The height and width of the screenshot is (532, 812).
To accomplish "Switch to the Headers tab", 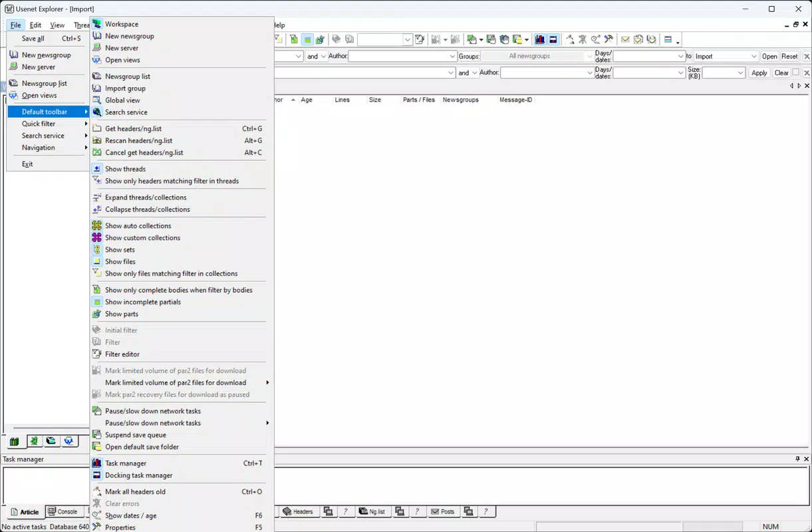I will click(298, 512).
